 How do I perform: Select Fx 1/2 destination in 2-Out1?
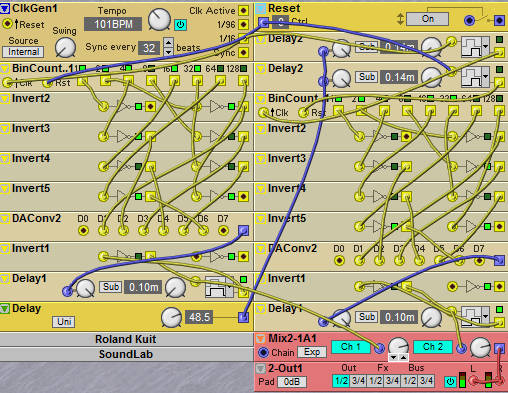click(x=375, y=381)
